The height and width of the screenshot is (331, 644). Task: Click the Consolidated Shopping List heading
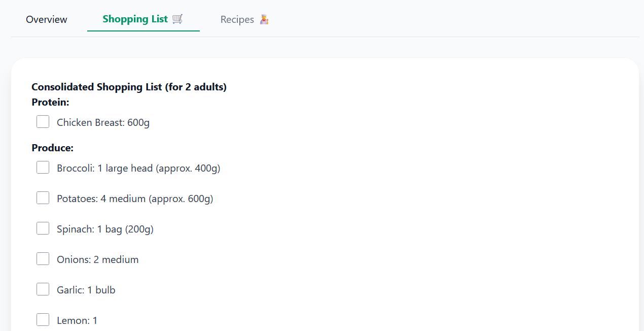tap(129, 87)
